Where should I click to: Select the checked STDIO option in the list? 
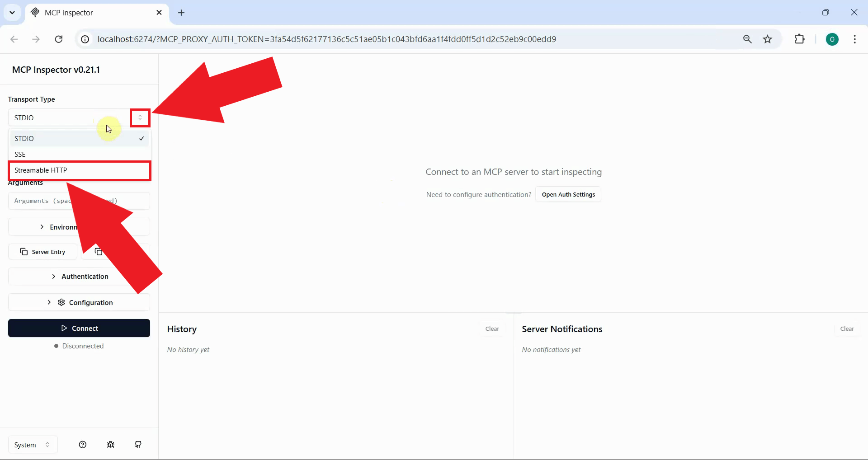(79, 138)
